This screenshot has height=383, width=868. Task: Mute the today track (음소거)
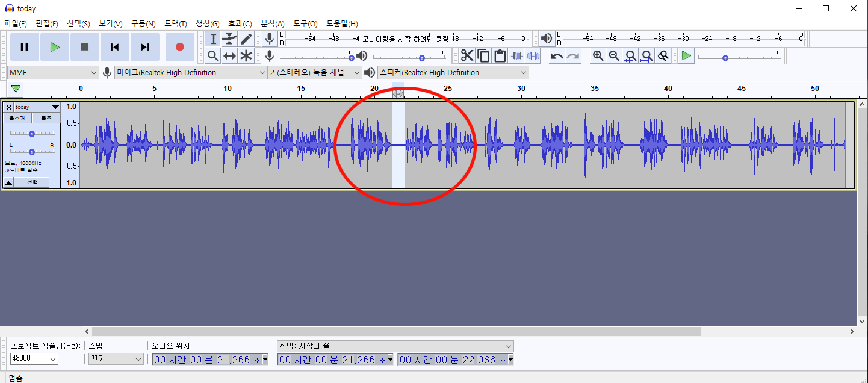click(x=17, y=118)
